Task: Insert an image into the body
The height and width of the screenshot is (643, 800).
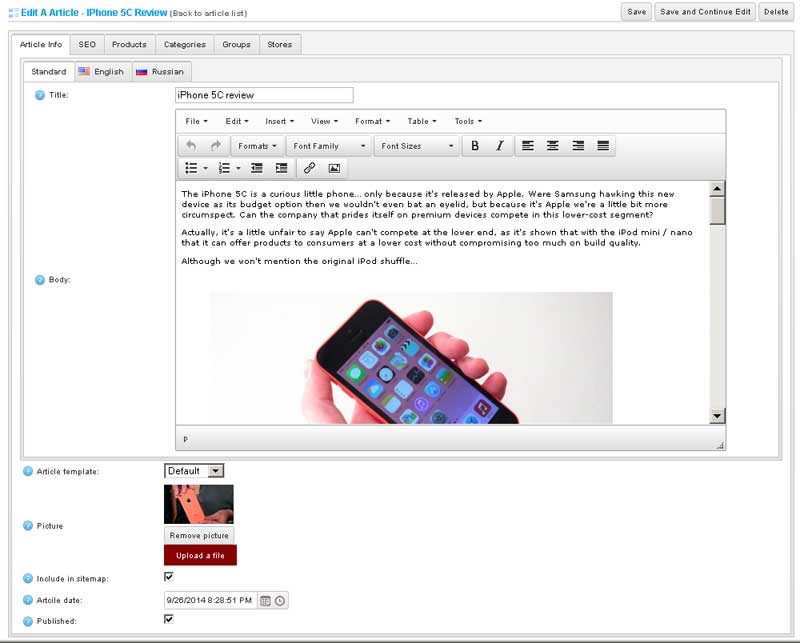Action: coord(334,168)
